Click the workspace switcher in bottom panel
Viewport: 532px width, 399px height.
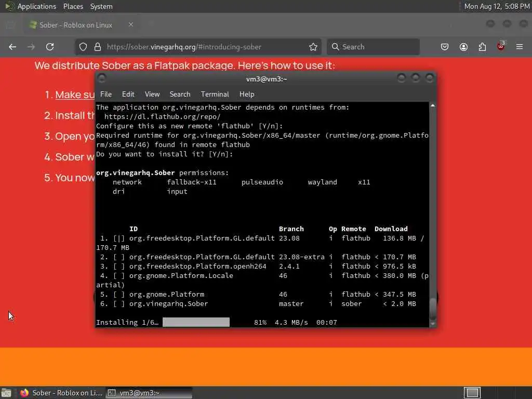(472, 393)
